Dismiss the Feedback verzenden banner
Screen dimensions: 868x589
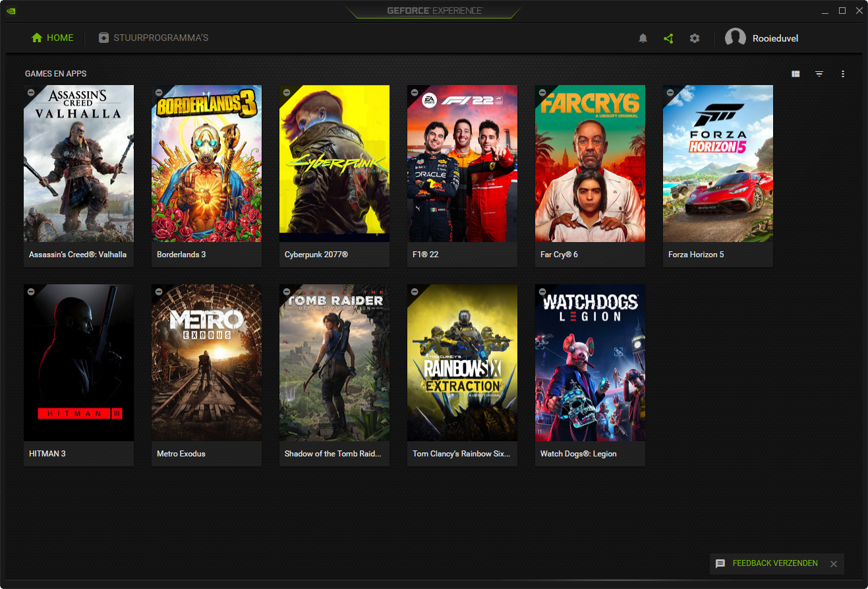[x=834, y=564]
